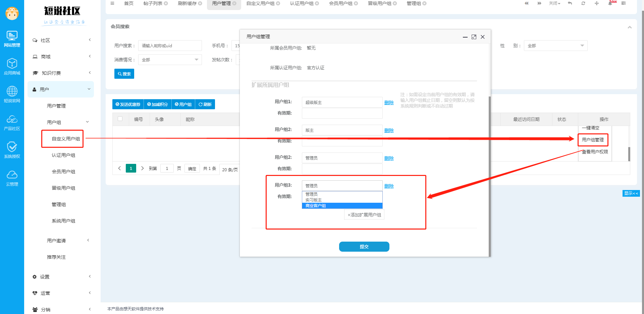Close the 帖子列表 tab with its x
This screenshot has height=314, width=644.
point(166,3)
